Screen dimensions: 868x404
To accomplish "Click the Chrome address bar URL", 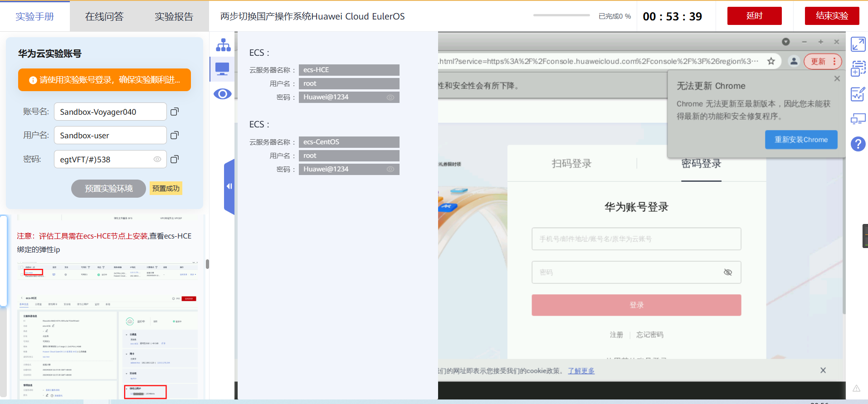I will (x=599, y=61).
